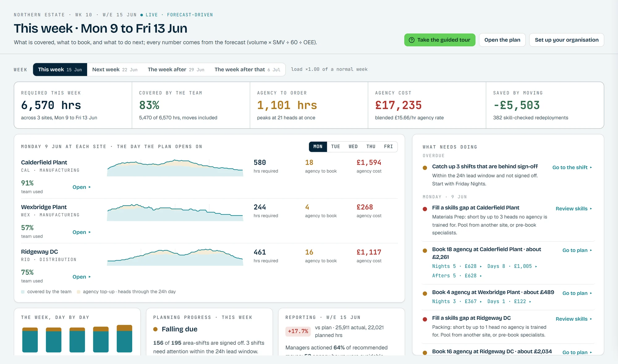Open the plan

pos(502,40)
